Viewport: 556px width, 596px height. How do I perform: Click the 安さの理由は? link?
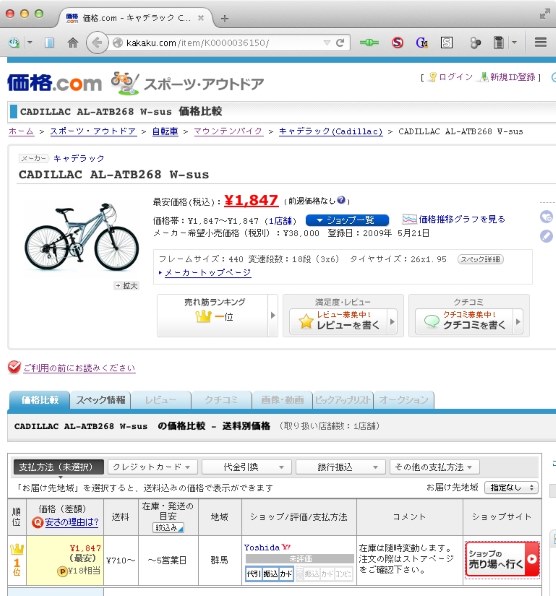[x=71, y=523]
